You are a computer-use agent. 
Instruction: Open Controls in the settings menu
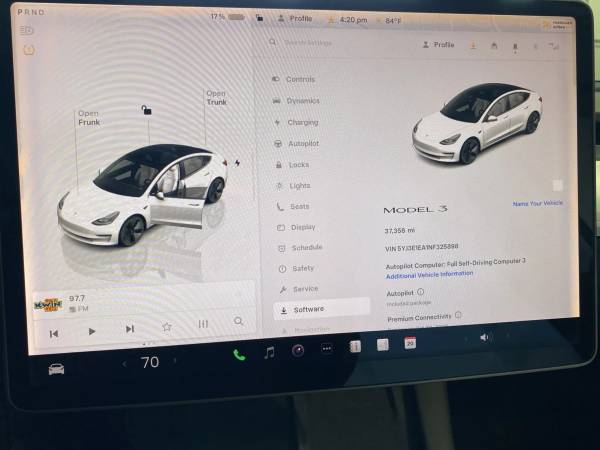(x=300, y=79)
